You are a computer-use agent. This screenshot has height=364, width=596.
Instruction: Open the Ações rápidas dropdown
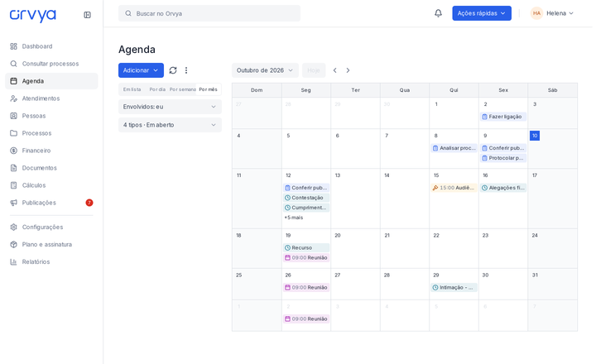coord(482,13)
